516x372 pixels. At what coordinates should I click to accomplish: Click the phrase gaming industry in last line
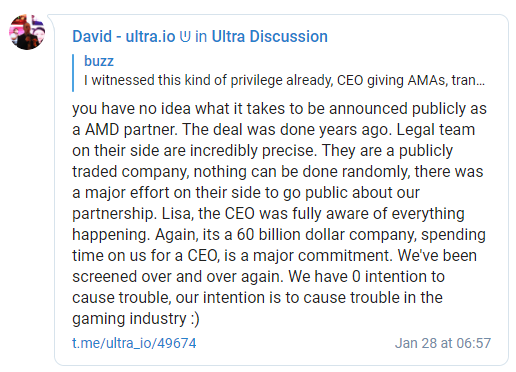coord(129,319)
